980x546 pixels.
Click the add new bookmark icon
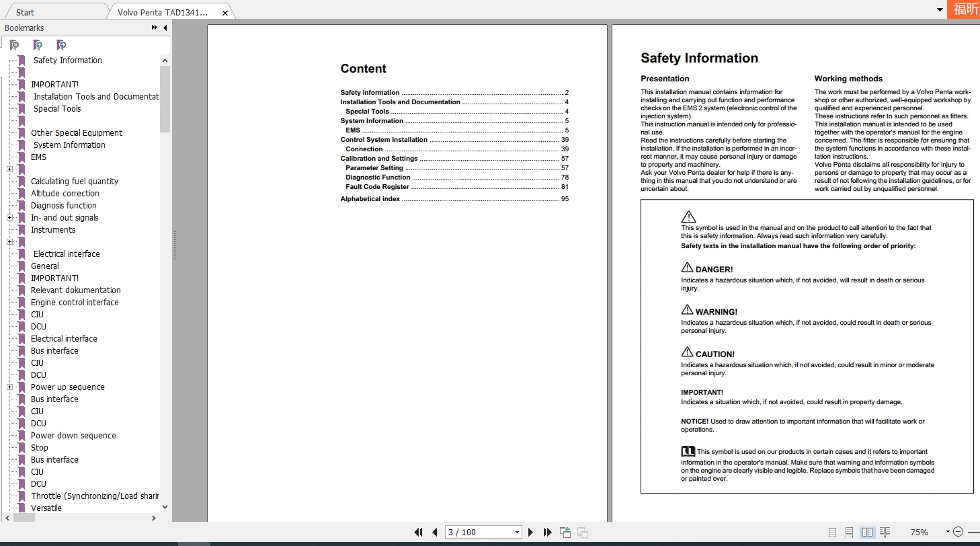coord(38,45)
